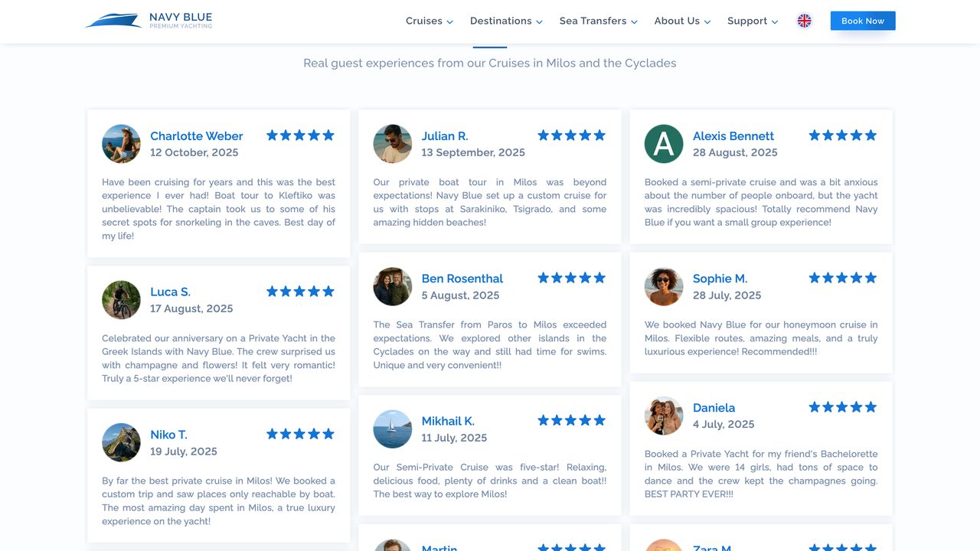Image resolution: width=980 pixels, height=551 pixels.
Task: Expand the Support dropdown chevron
Action: pyautogui.click(x=775, y=21)
